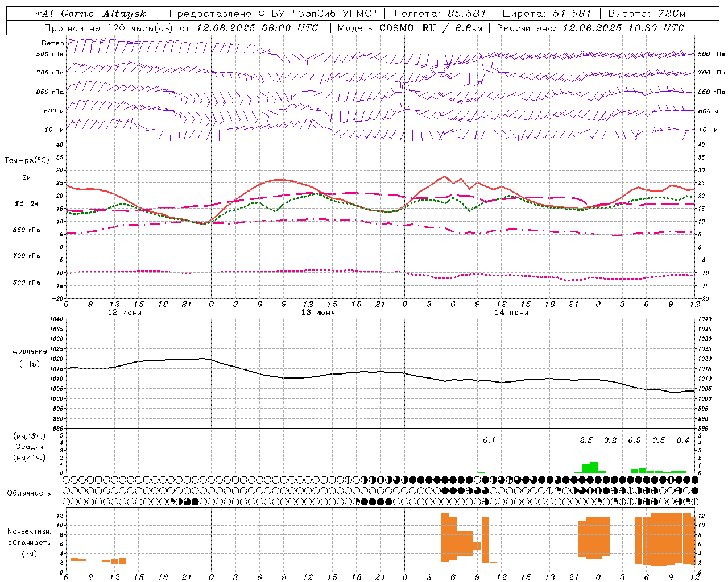Click the 'Конвективн.' convective cloud label
Viewport: 728px width, 582px height.
30,531
